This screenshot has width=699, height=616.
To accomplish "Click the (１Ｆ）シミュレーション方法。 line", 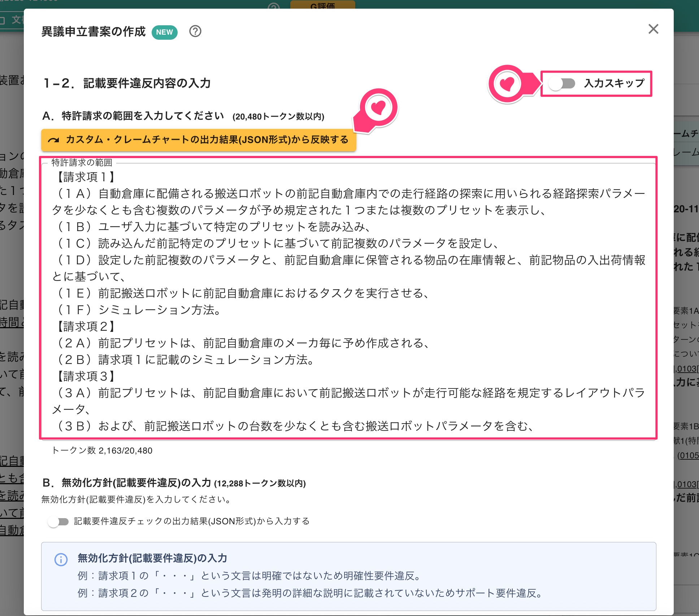I will (x=138, y=310).
